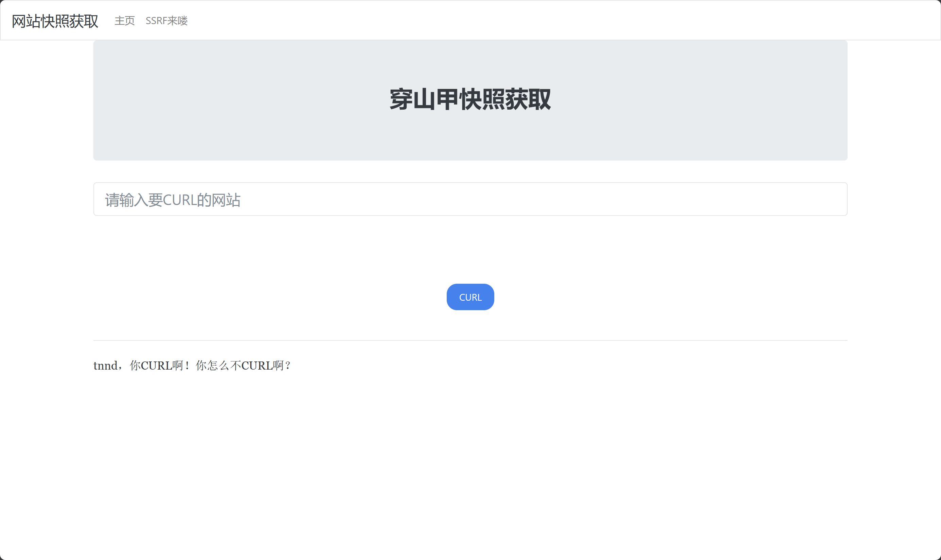The image size is (941, 560).
Task: Open the 主页 nav link
Action: [x=125, y=21]
